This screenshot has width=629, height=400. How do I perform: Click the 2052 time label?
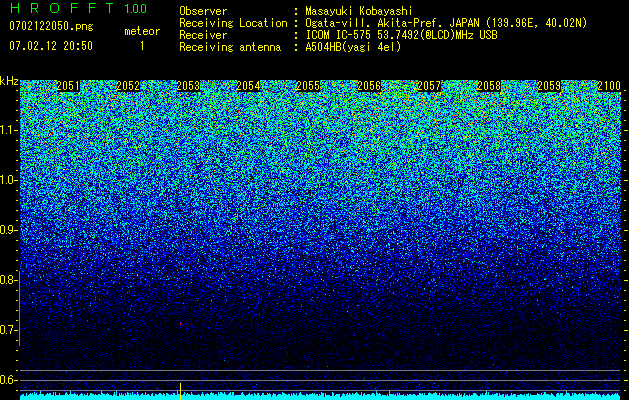pyautogui.click(x=128, y=86)
